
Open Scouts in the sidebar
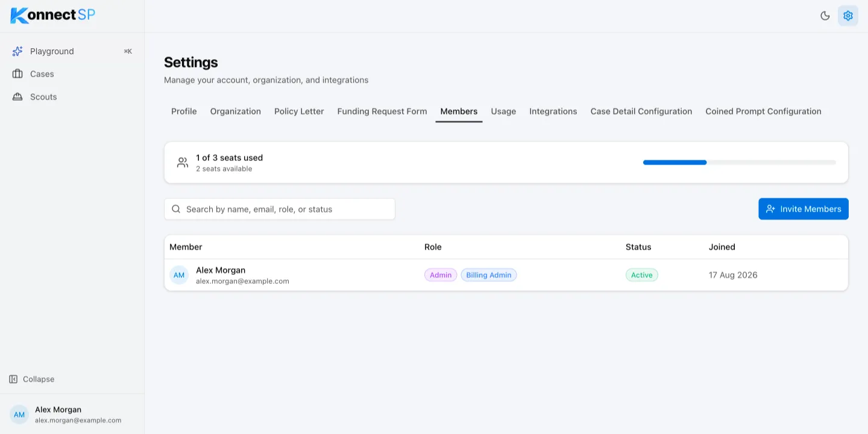click(72, 97)
